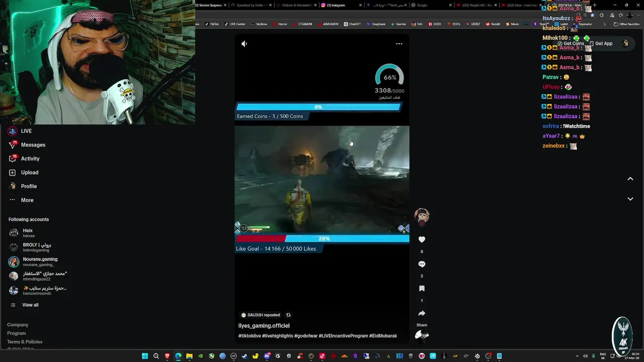
Task: Click the God of War gameplay video
Action: 322,179
